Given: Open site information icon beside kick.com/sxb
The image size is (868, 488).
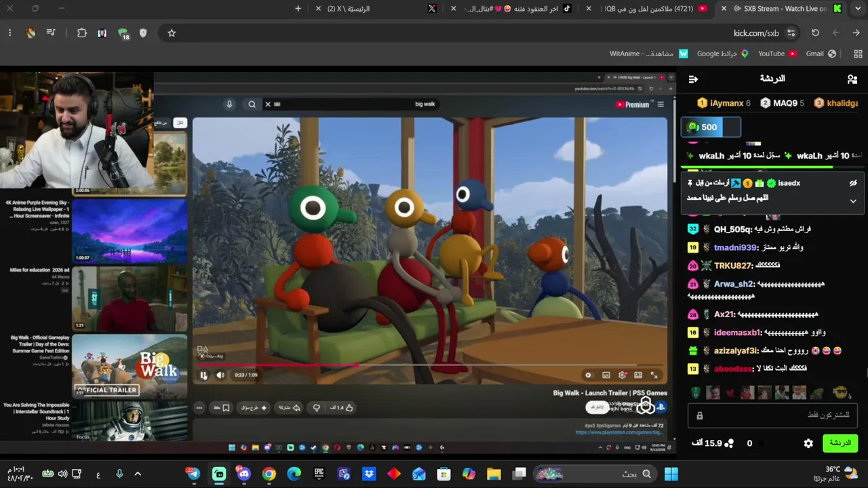Looking at the screenshot, I should pyautogui.click(x=791, y=33).
